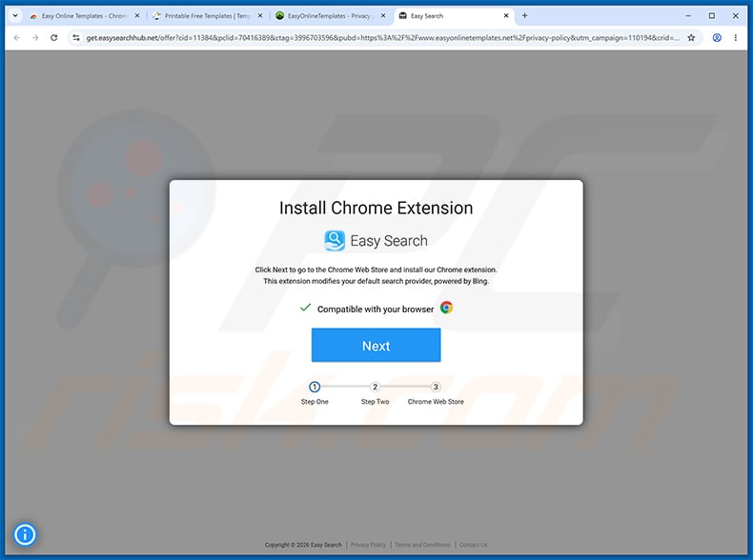Minimize the Chrome window

(688, 16)
